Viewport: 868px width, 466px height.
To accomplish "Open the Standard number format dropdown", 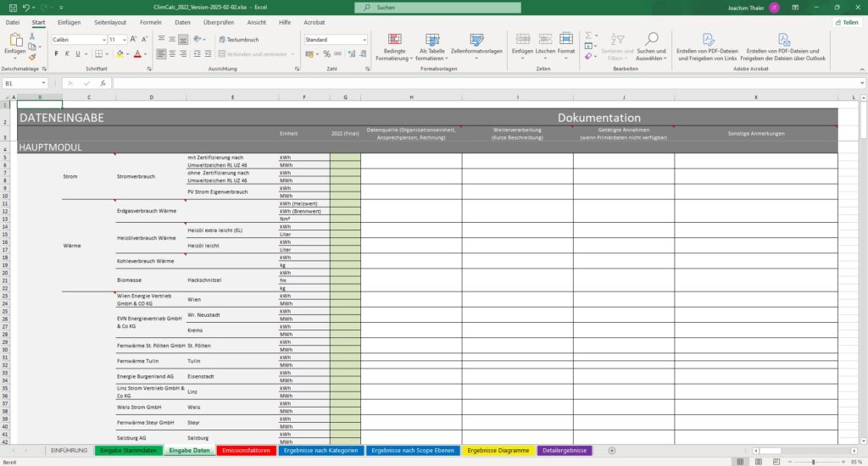I will tap(364, 40).
